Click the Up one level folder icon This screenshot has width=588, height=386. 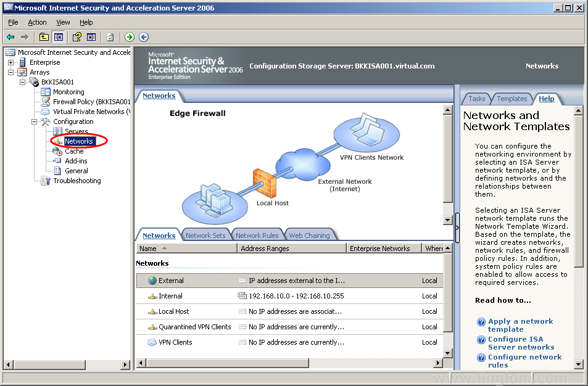point(44,37)
